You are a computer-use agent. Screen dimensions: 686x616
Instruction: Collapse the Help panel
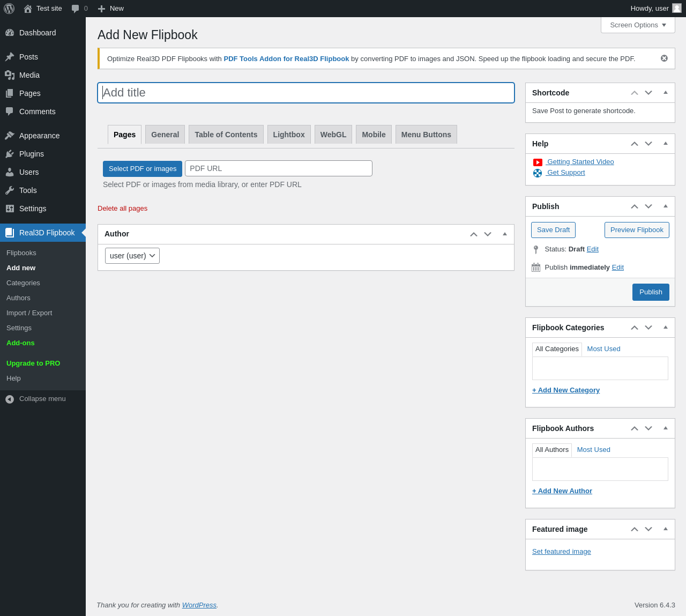pyautogui.click(x=666, y=144)
